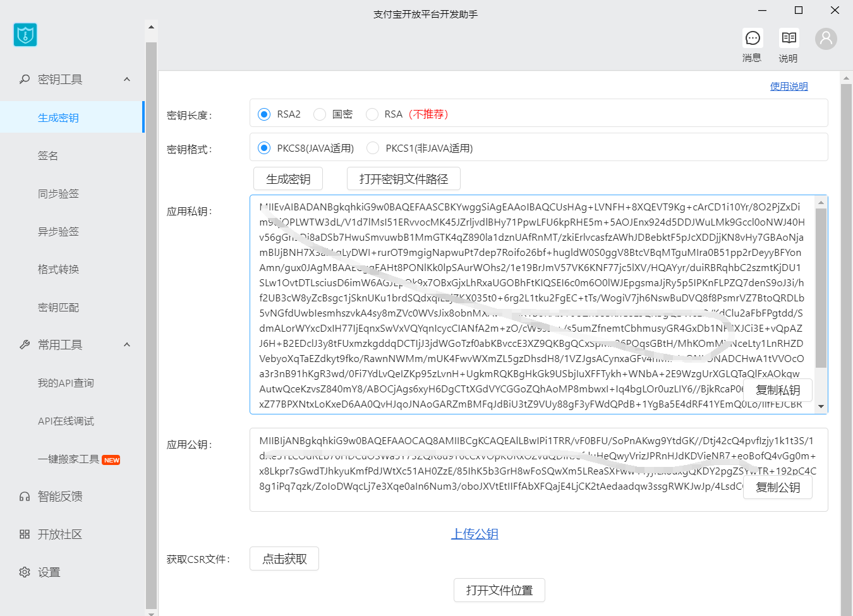The width and height of the screenshot is (853, 616).
Task: Open the 生成密钥 sidebar item
Action: tap(72, 117)
